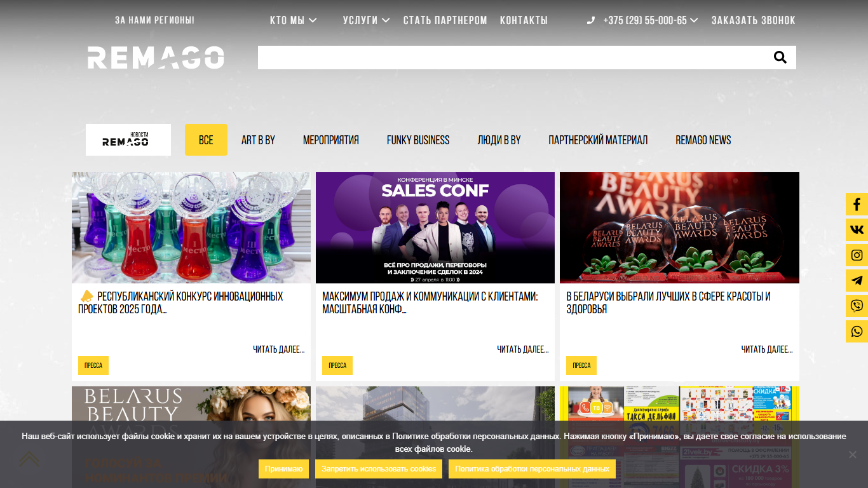Open the SALES CONF article thumbnail

pyautogui.click(x=435, y=227)
